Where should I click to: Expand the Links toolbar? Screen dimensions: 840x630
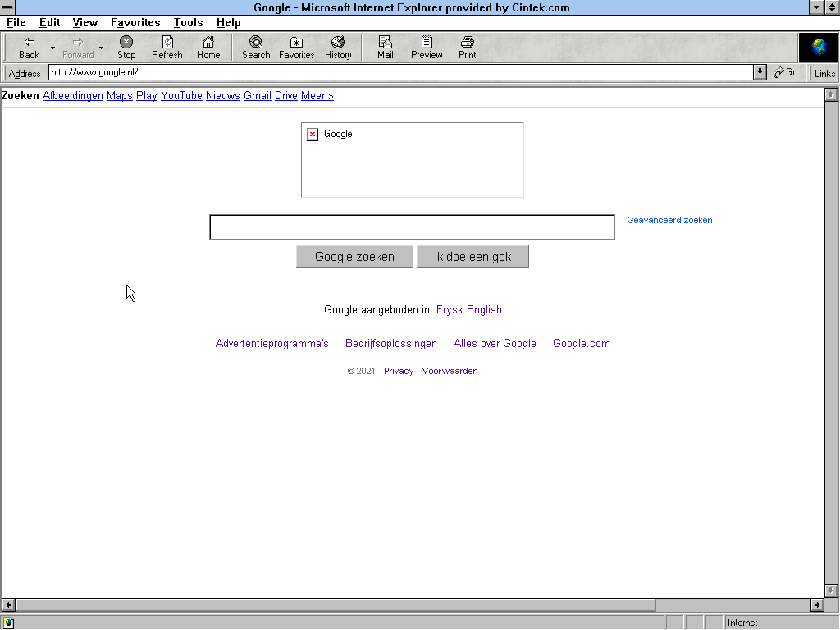pos(824,73)
